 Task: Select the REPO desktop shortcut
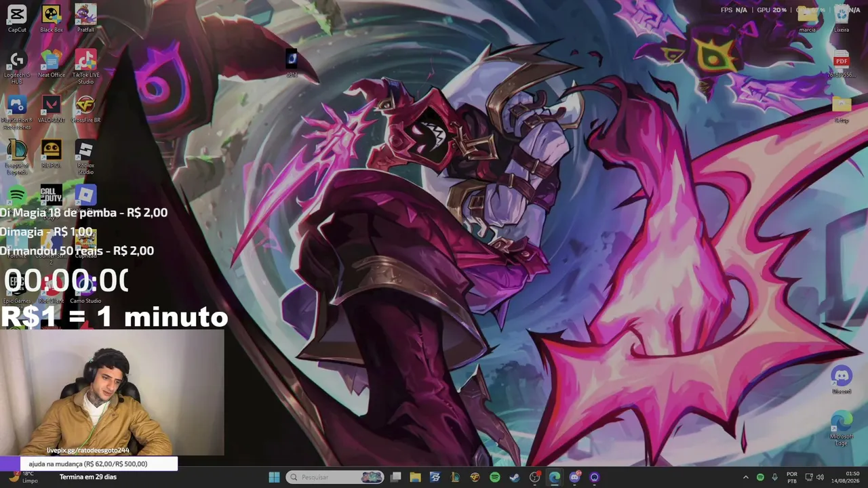[52, 154]
